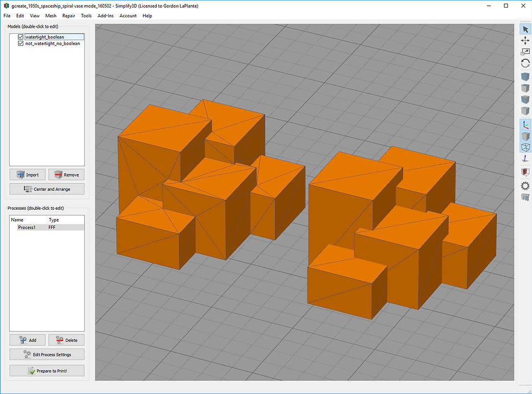Screen dimensions: 532x394
Task: Open the Mesh menu
Action: click(51, 16)
